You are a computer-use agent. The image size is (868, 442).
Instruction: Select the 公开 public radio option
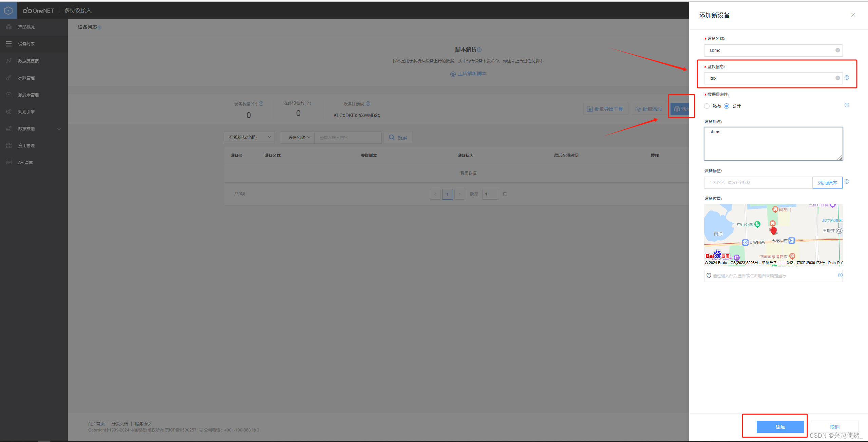pos(727,106)
